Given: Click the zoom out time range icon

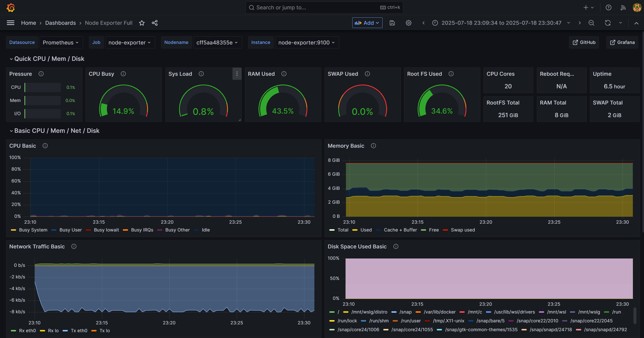Looking at the screenshot, I should (591, 23).
